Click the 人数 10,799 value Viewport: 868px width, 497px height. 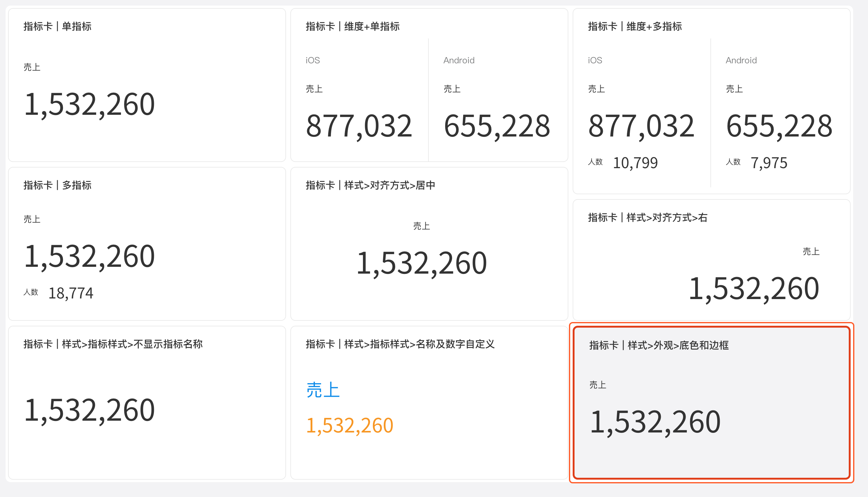(635, 163)
